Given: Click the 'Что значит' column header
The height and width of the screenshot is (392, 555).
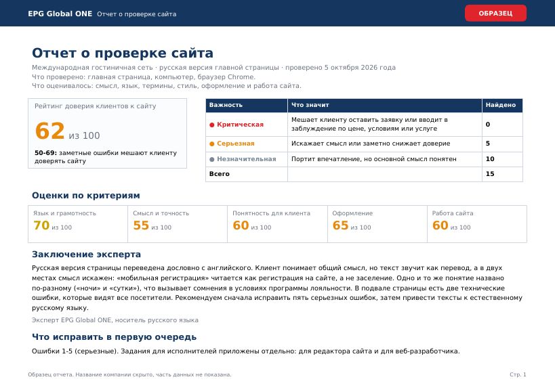Looking at the screenshot, I should click(310, 105).
